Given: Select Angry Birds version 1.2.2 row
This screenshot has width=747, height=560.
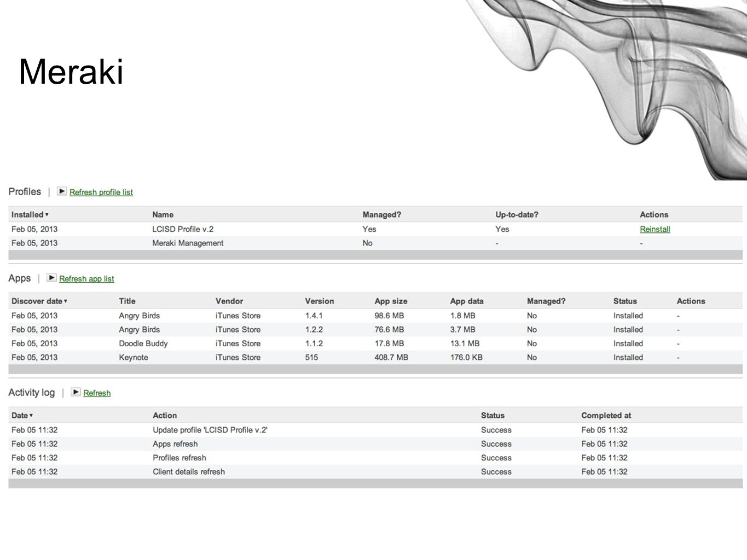Looking at the screenshot, I should (x=375, y=329).
